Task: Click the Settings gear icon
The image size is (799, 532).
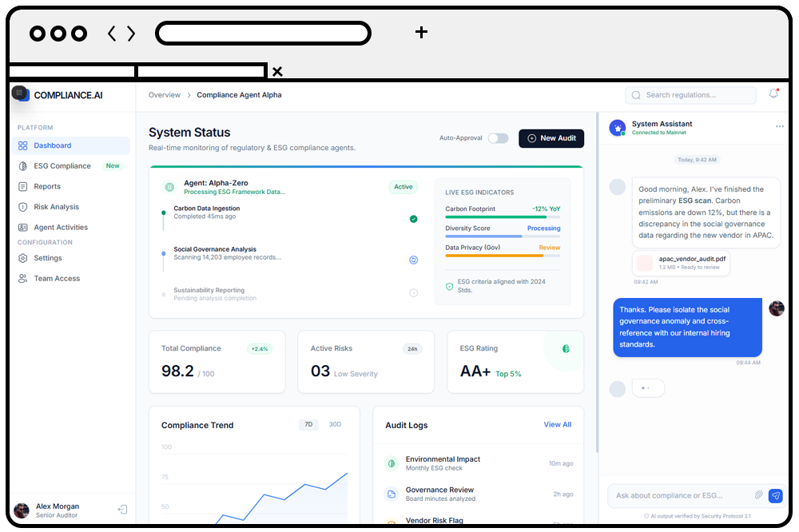Action: [x=23, y=258]
